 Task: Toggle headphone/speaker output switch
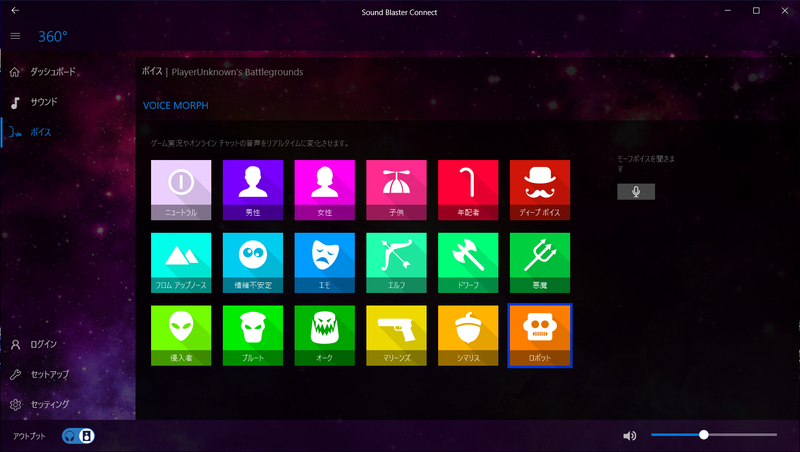coord(78,436)
